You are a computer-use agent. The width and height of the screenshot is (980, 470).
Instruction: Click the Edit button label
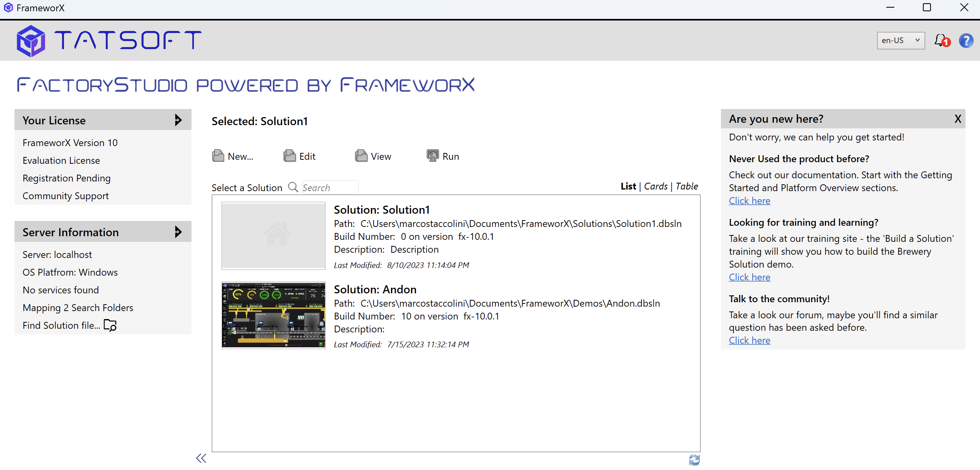[x=307, y=156]
